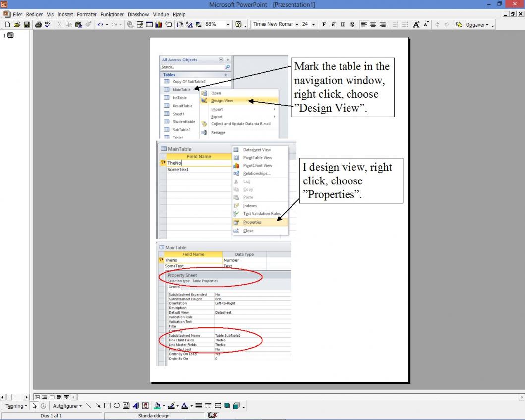
Task: Select the Arrow drawing tool
Action: click(98, 406)
